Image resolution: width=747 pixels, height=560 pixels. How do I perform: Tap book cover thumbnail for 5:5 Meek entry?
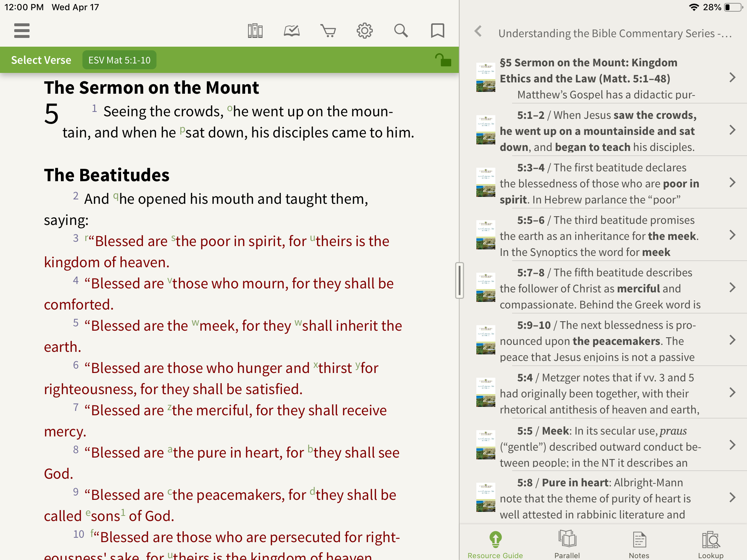coord(485,445)
